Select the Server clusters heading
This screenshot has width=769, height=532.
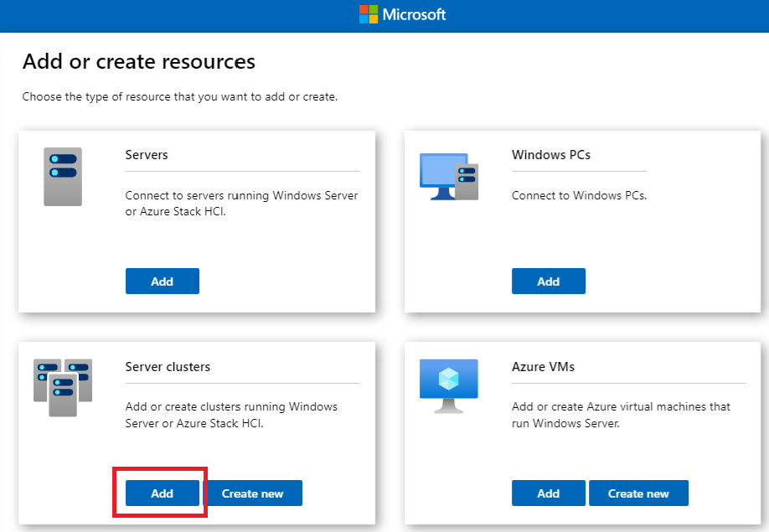click(168, 367)
